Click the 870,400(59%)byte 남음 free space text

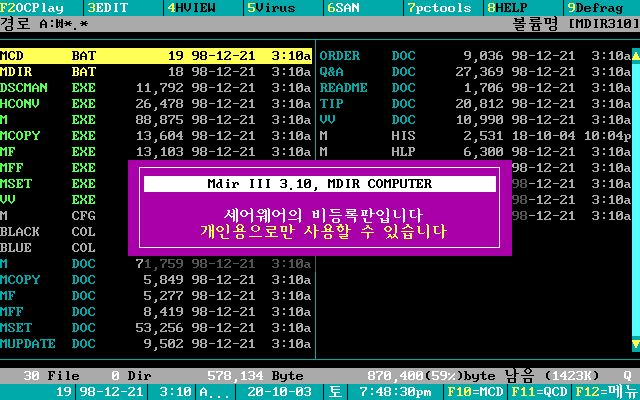pyautogui.click(x=451, y=376)
